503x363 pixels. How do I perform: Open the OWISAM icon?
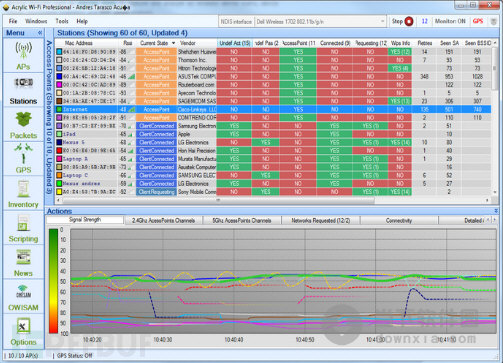(x=23, y=291)
